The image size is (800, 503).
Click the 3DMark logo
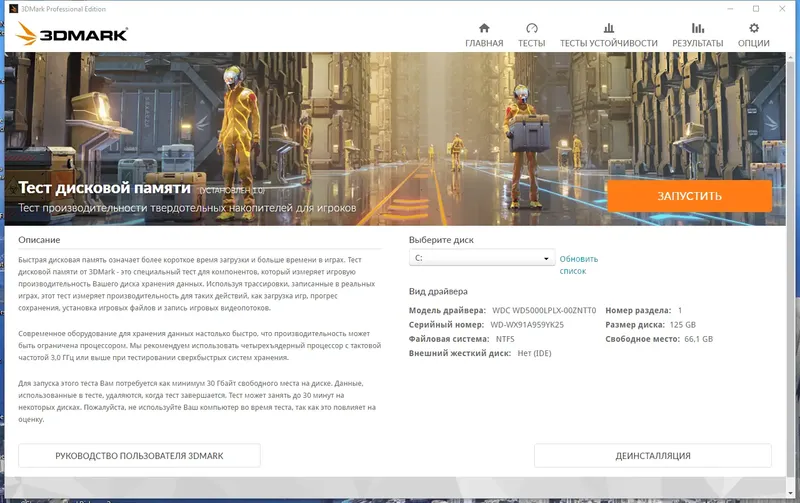[x=71, y=34]
